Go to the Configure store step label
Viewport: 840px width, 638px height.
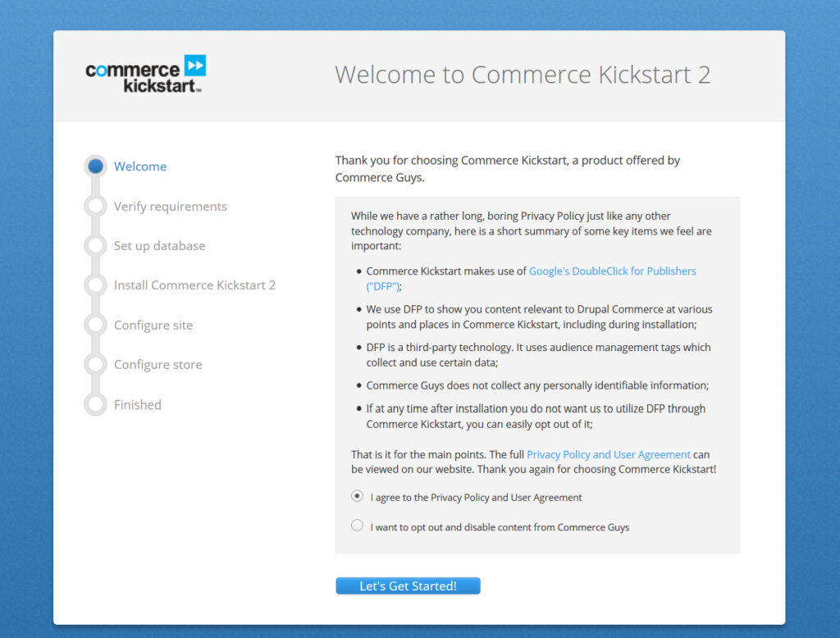[158, 365]
